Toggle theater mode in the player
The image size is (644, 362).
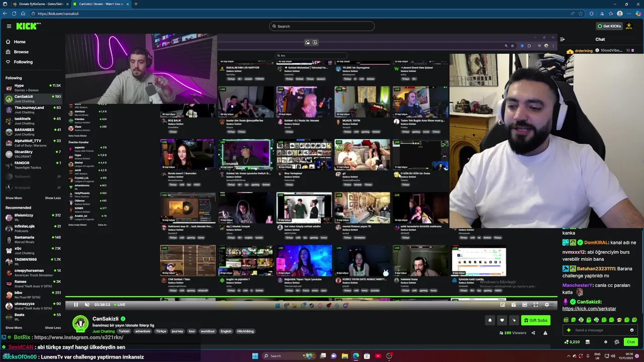coord(525,305)
